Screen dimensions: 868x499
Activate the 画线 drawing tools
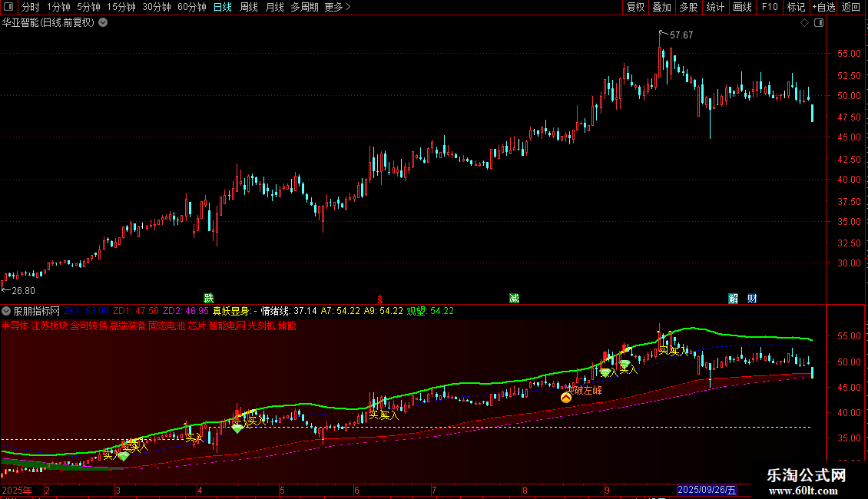pos(742,7)
